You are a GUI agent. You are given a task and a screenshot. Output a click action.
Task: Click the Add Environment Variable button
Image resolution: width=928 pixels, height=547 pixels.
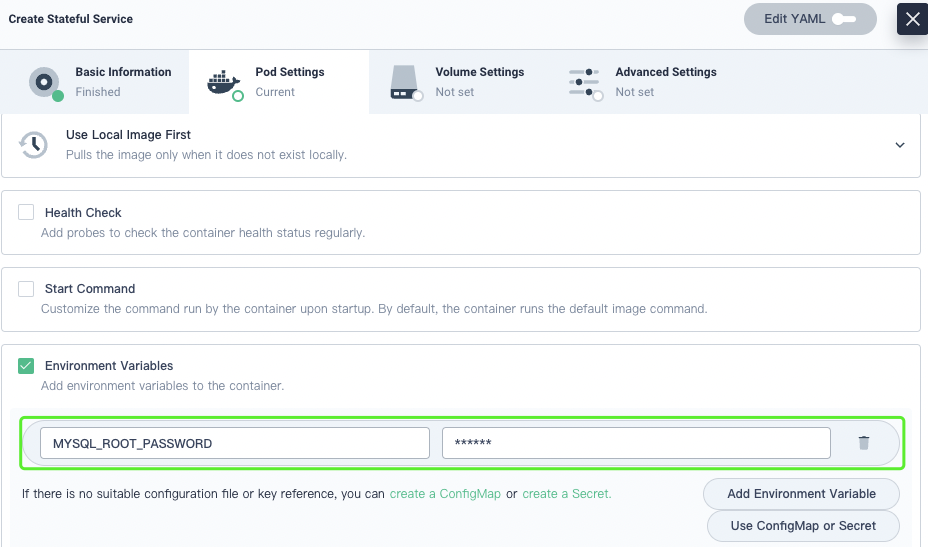801,494
